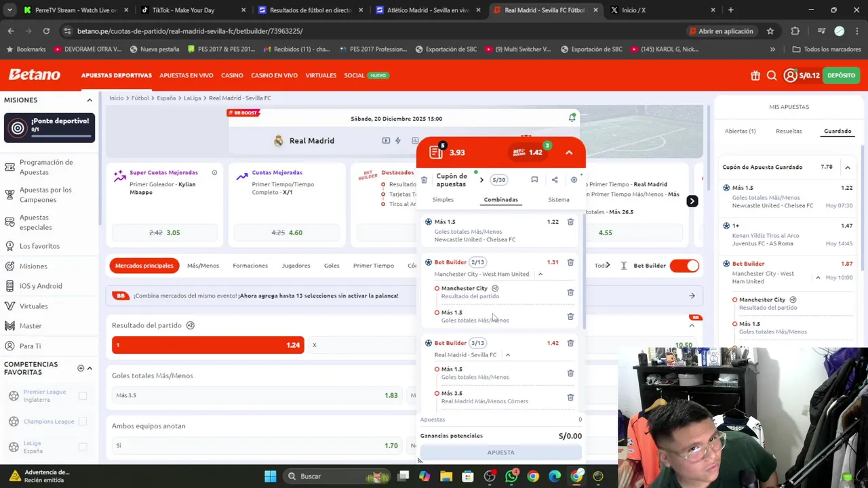Collapse the Resultado del partido market

[x=692, y=325]
